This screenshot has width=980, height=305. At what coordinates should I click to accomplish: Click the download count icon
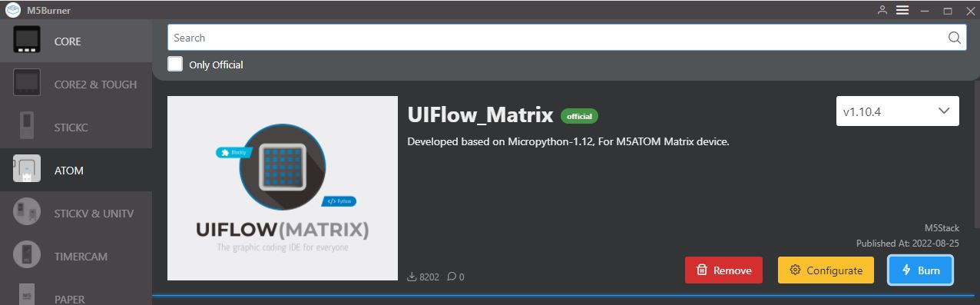coord(412,277)
